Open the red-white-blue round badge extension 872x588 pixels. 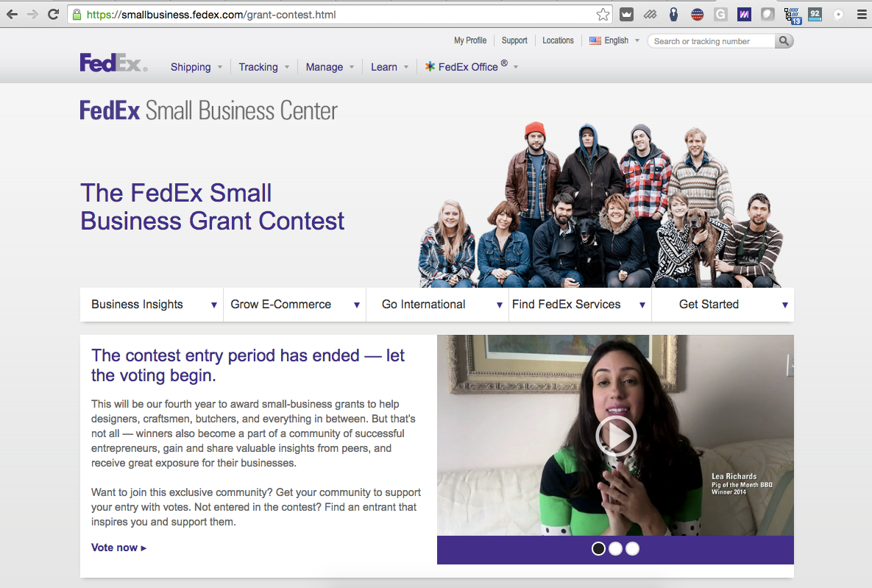pos(697,15)
